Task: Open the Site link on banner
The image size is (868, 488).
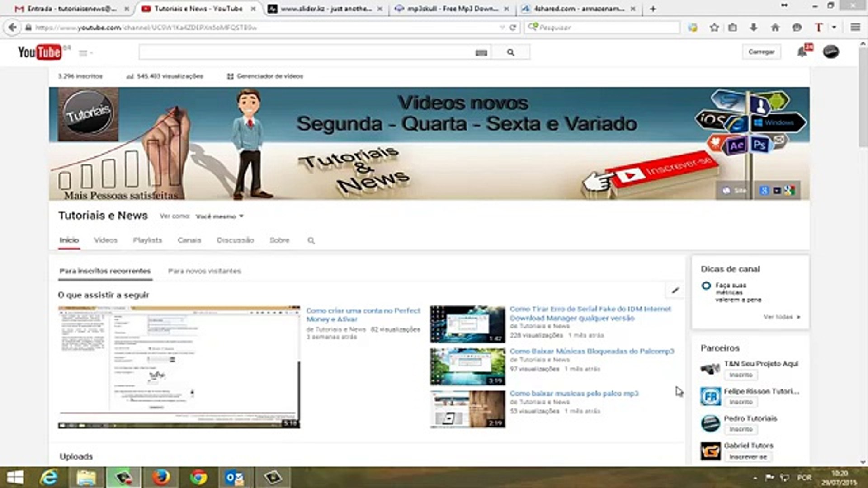Action: (x=735, y=190)
